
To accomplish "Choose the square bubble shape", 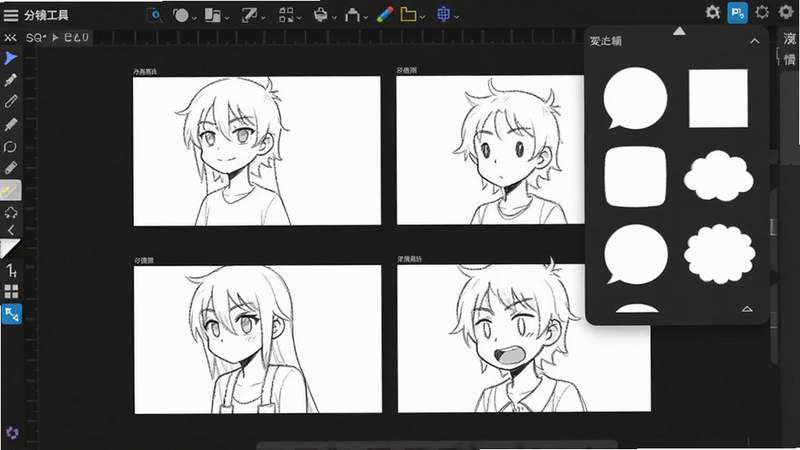I will click(x=718, y=98).
